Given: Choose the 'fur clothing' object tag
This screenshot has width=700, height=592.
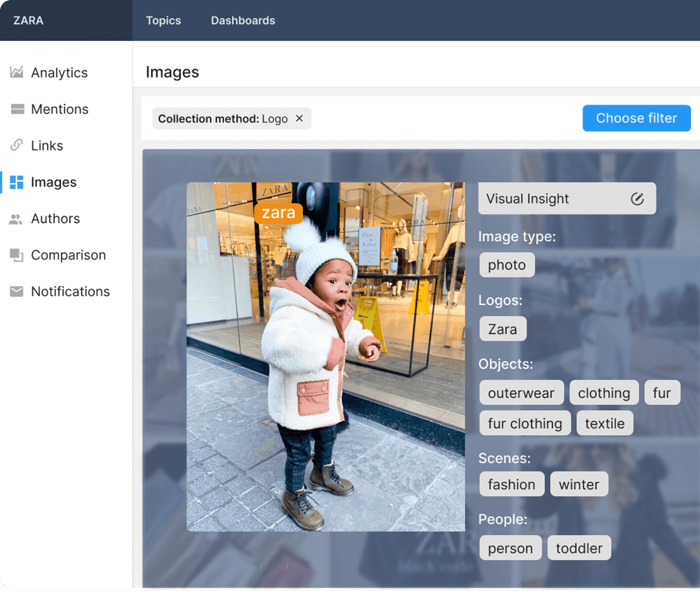Looking at the screenshot, I should click(x=524, y=423).
